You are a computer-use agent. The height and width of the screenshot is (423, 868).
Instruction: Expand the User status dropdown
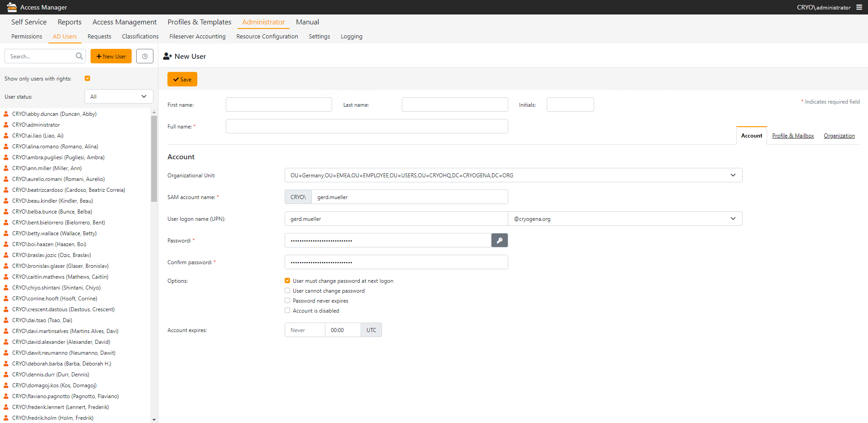click(119, 96)
